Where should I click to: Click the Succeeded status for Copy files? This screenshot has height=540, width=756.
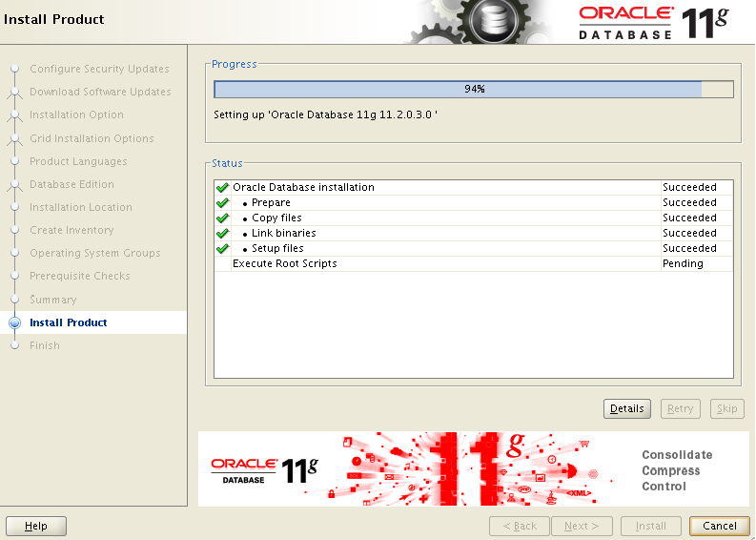[x=689, y=218]
